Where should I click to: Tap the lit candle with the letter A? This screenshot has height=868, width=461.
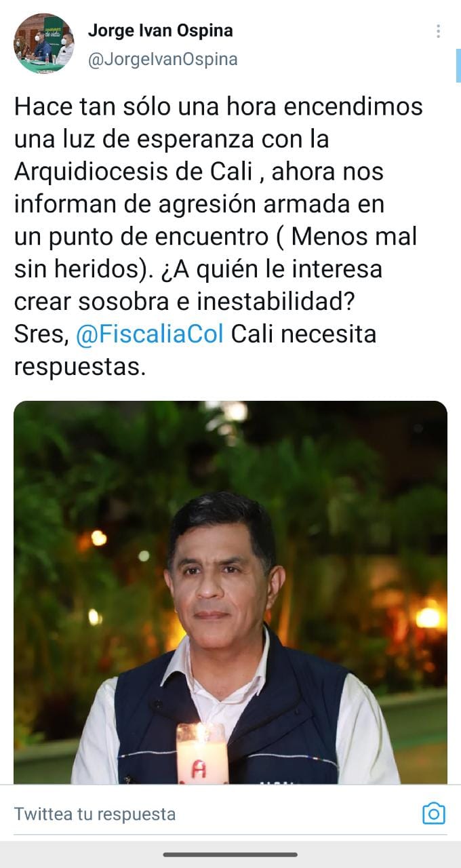pos(201,754)
